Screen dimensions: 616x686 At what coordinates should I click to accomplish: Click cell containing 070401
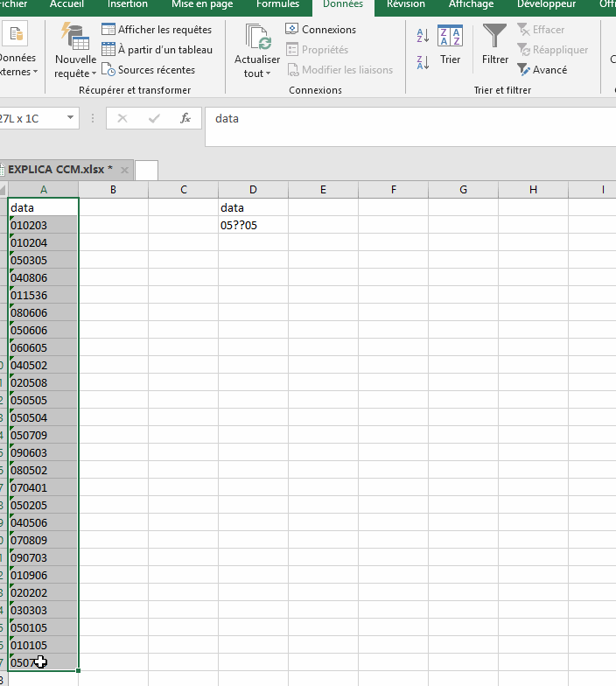coord(44,487)
